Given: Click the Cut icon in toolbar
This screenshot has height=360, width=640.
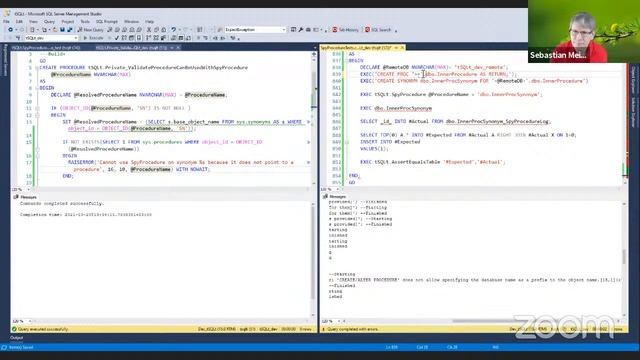Looking at the screenshot, I should 149,30.
